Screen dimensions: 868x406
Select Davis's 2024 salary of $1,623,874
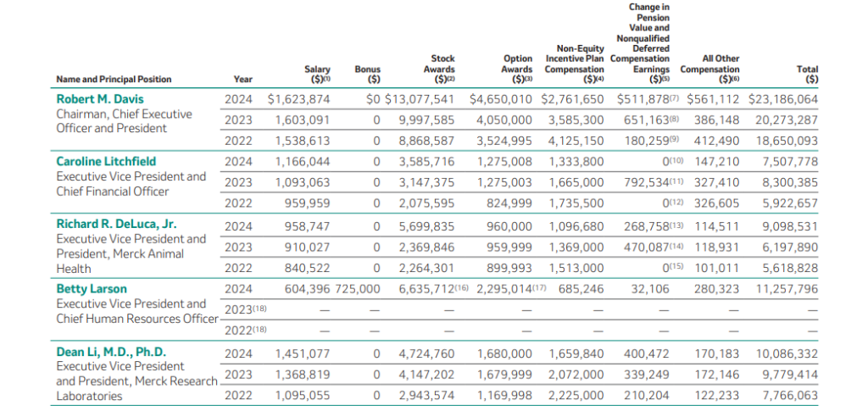tap(298, 99)
